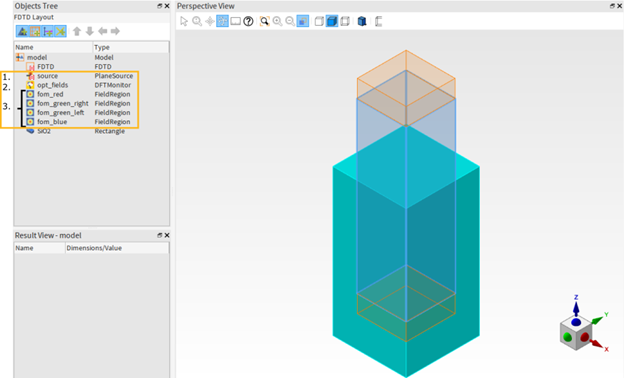Undock the Result View panel
Image resolution: width=624 pixels, height=378 pixels.
160,235
